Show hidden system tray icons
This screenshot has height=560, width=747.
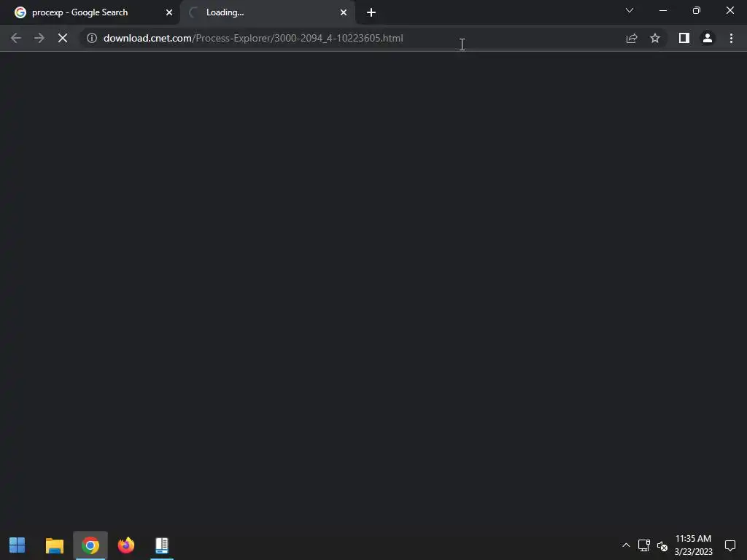tap(626, 545)
